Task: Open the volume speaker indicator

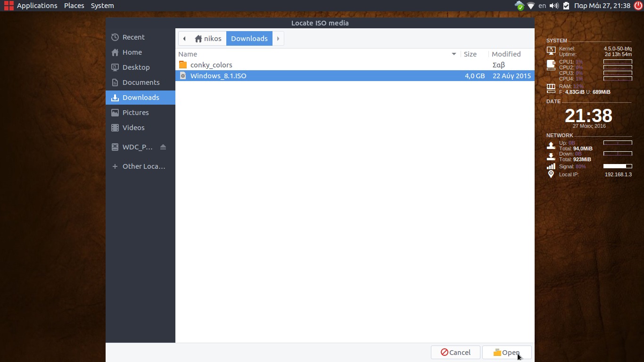Action: point(554,6)
